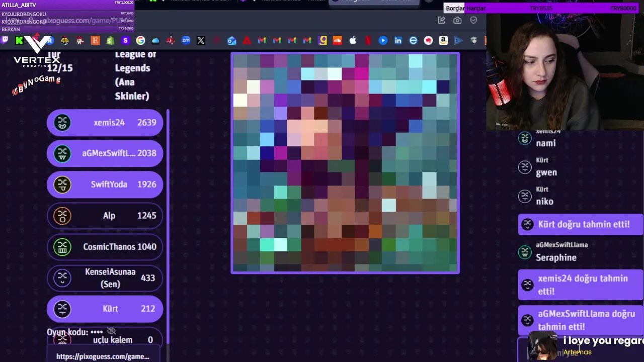Click the 'Harçlar' overlay label
Image resolution: width=644 pixels, height=362 pixels.
(x=476, y=9)
